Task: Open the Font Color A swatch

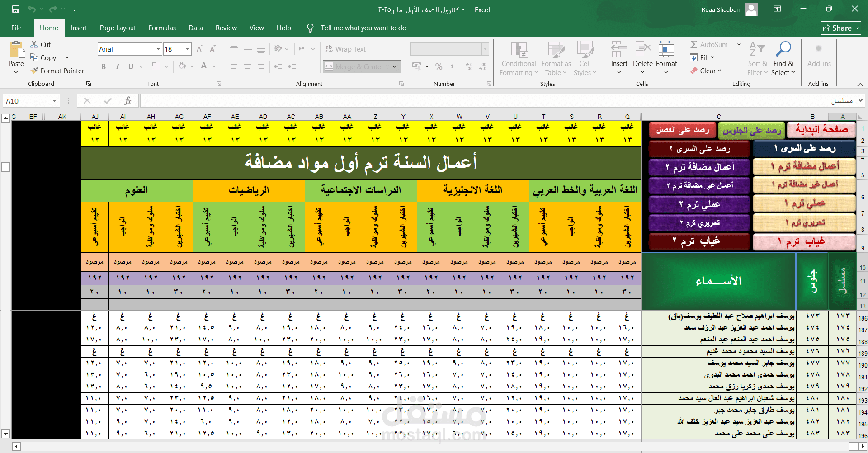Action: click(204, 66)
